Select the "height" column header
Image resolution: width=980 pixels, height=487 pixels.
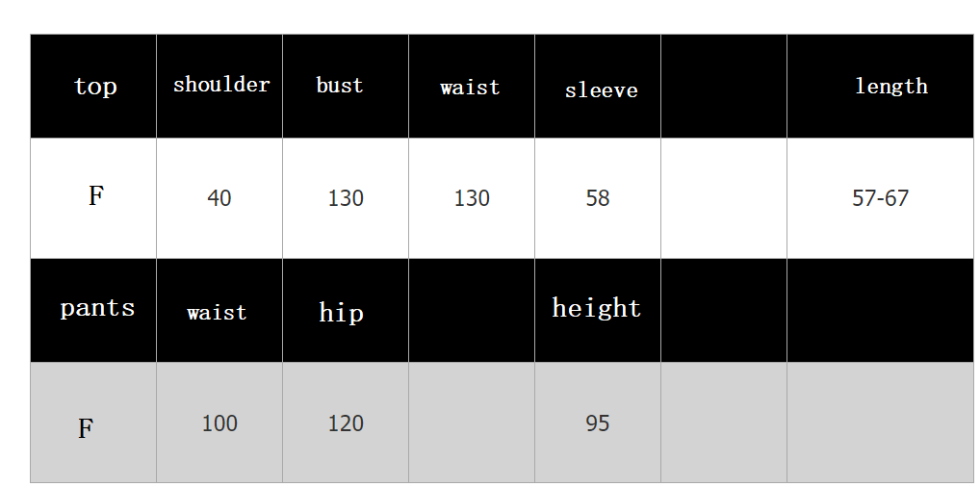click(596, 308)
